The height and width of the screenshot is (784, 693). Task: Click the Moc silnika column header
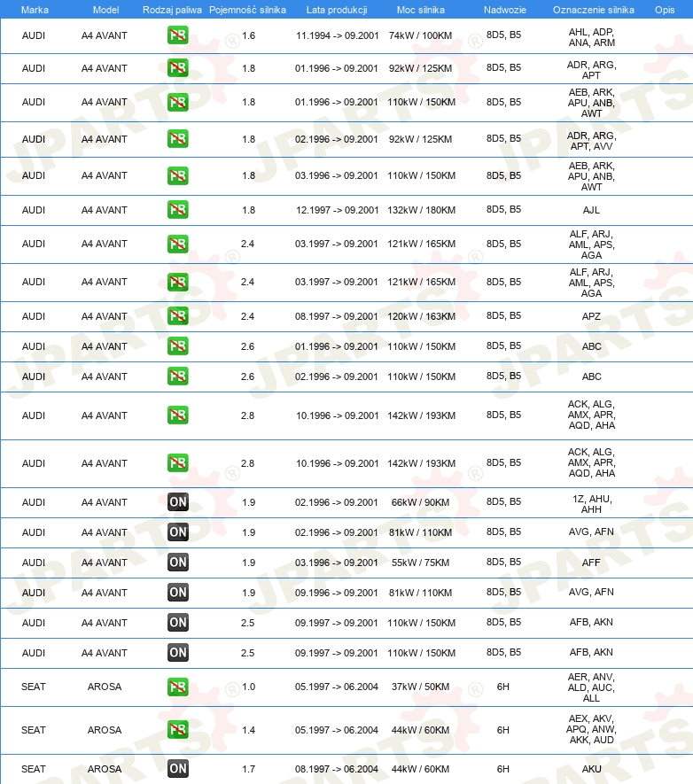click(421, 10)
